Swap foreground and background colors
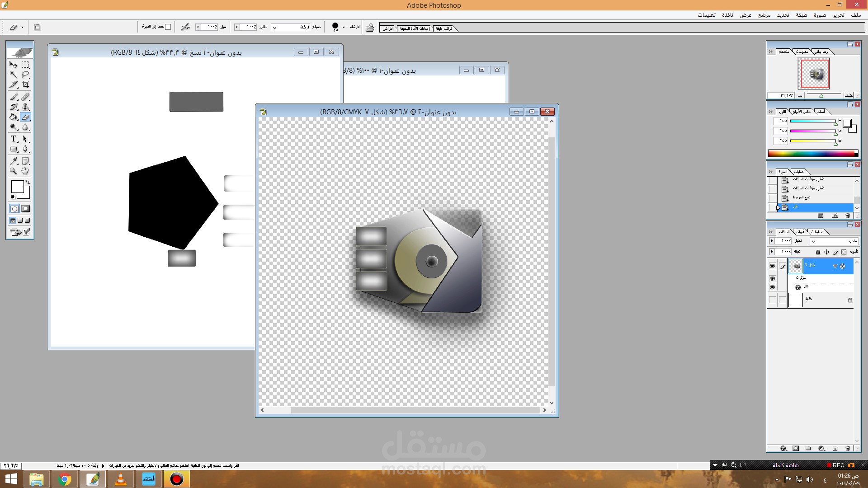 [x=28, y=182]
